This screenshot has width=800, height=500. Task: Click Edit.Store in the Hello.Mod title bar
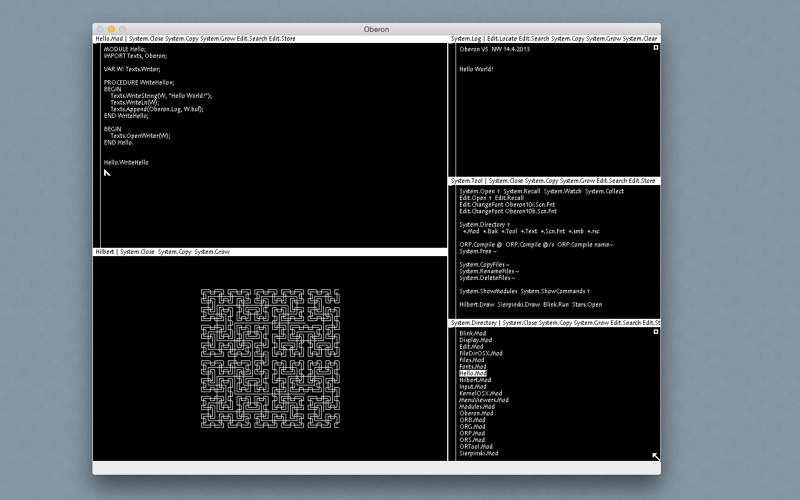[280, 38]
